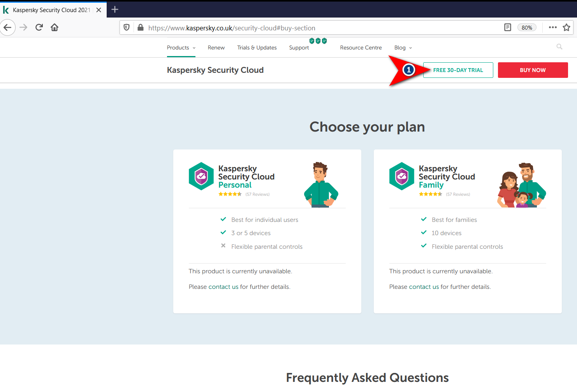Open the Support menu item

[x=299, y=47]
